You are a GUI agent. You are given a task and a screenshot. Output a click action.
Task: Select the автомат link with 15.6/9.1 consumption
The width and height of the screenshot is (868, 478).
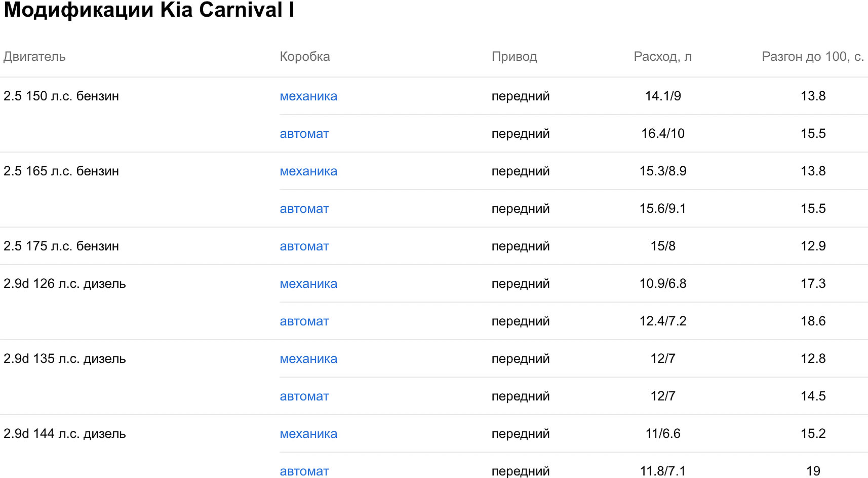coord(304,209)
